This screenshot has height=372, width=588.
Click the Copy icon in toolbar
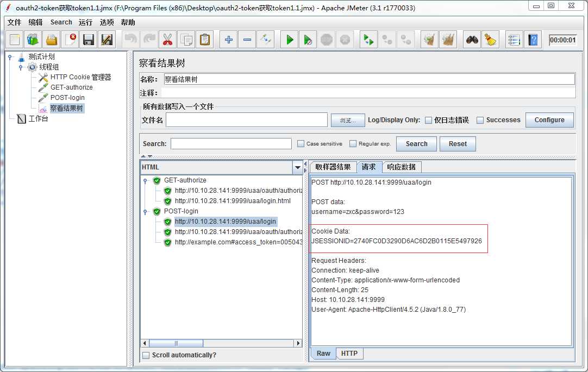[186, 39]
